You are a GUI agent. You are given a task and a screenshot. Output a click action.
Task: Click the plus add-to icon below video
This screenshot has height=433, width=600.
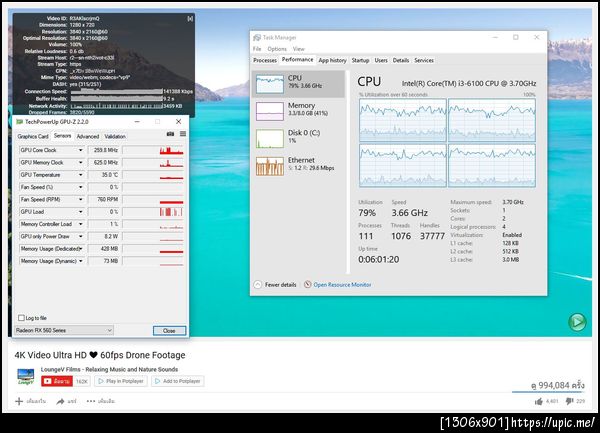(19, 401)
